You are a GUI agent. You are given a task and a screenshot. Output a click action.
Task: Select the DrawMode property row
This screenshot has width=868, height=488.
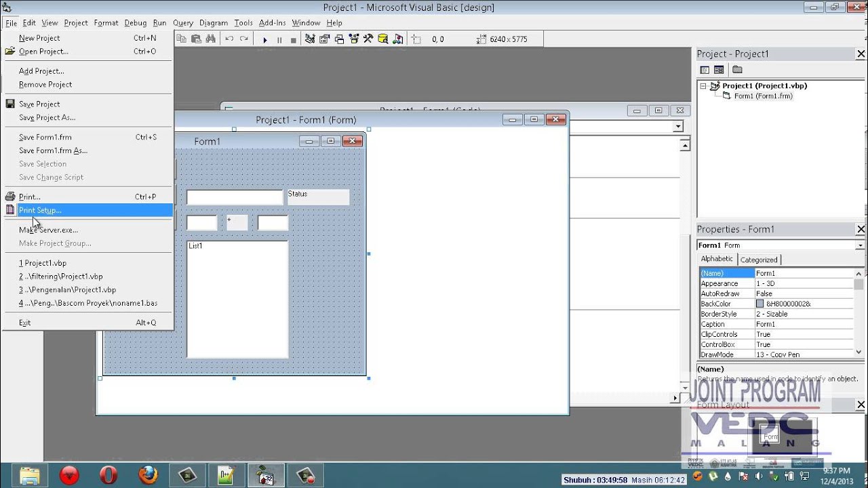pos(776,354)
